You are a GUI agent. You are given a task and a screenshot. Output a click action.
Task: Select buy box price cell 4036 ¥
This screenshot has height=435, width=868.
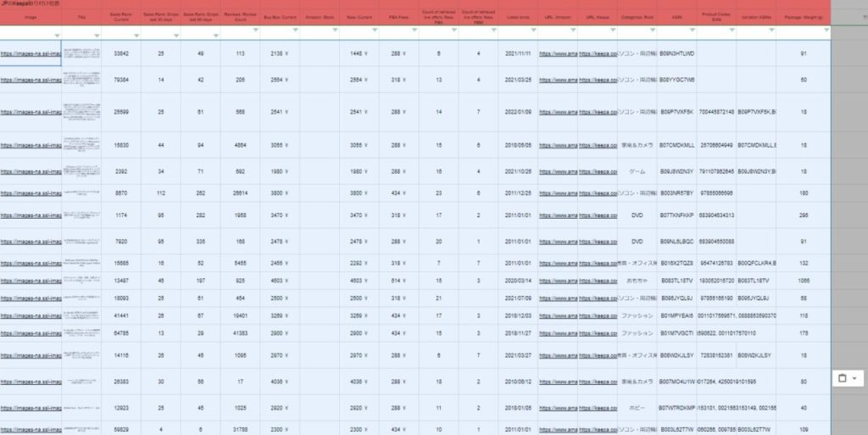[280, 382]
